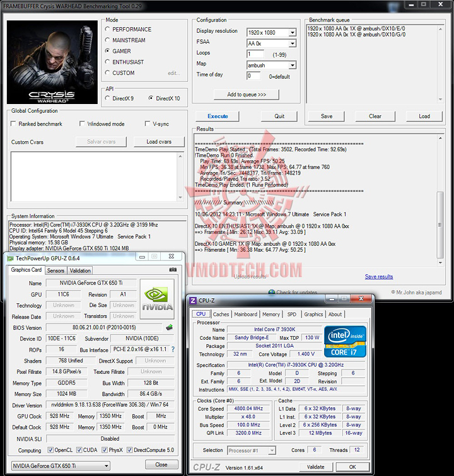This screenshot has height=476, width=454.
Task: Select the MAINSTREAM mode option
Action: pos(107,40)
